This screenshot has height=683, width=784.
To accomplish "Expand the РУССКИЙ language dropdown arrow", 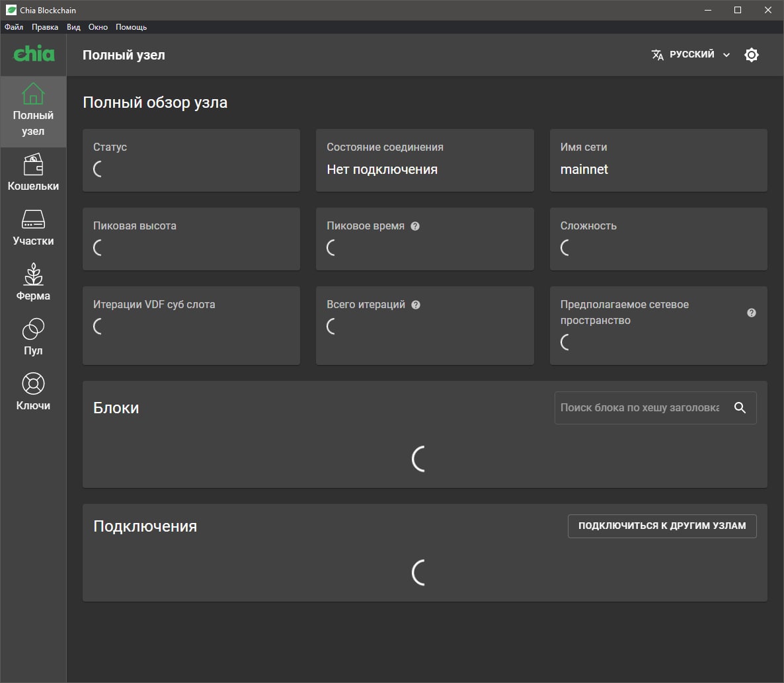I will (x=726, y=55).
